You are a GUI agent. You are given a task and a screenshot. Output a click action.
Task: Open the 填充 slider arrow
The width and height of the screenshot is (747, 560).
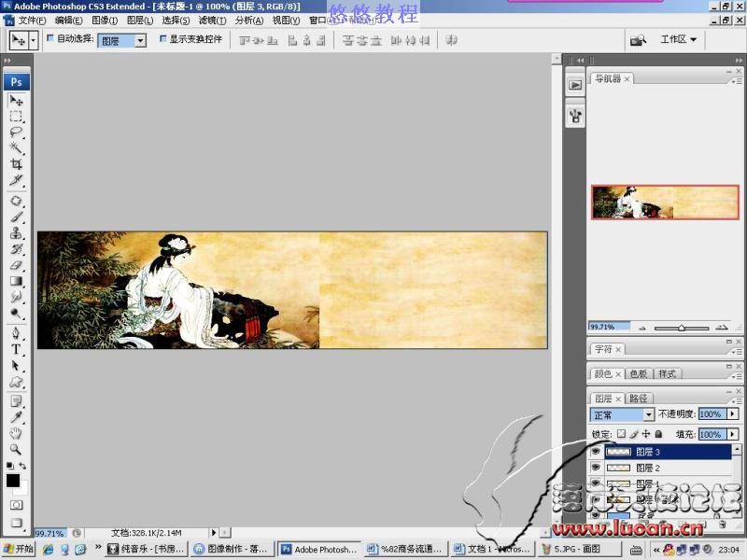click(733, 434)
